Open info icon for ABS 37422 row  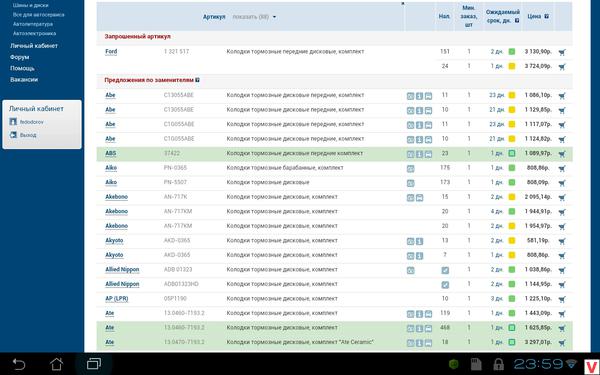(x=419, y=154)
